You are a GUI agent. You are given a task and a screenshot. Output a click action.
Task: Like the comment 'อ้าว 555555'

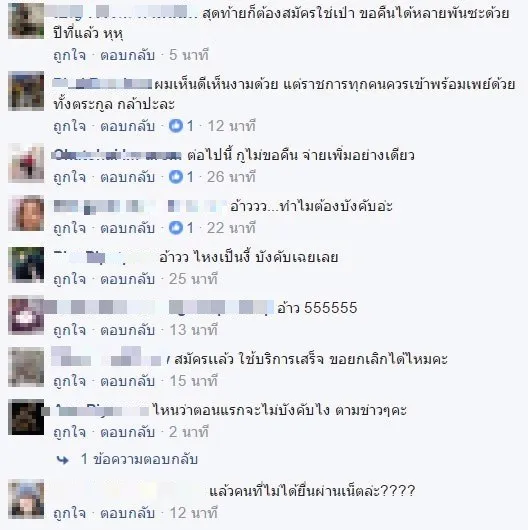(69, 330)
